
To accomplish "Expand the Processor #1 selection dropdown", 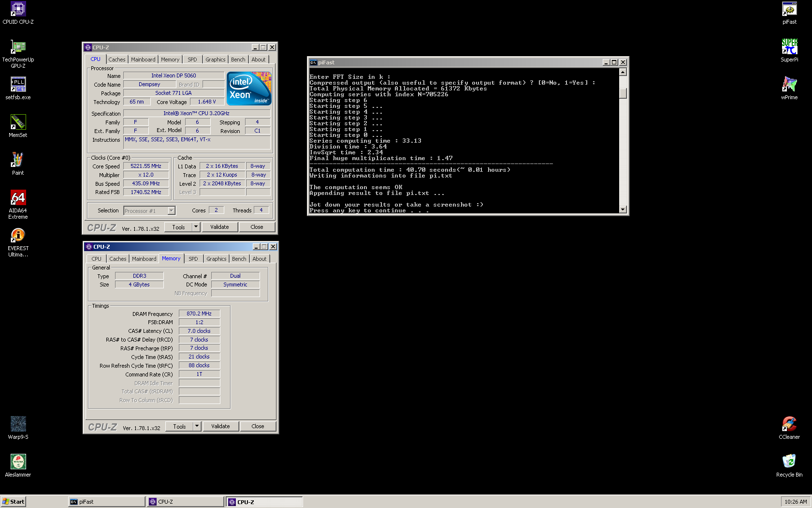I will 171,210.
